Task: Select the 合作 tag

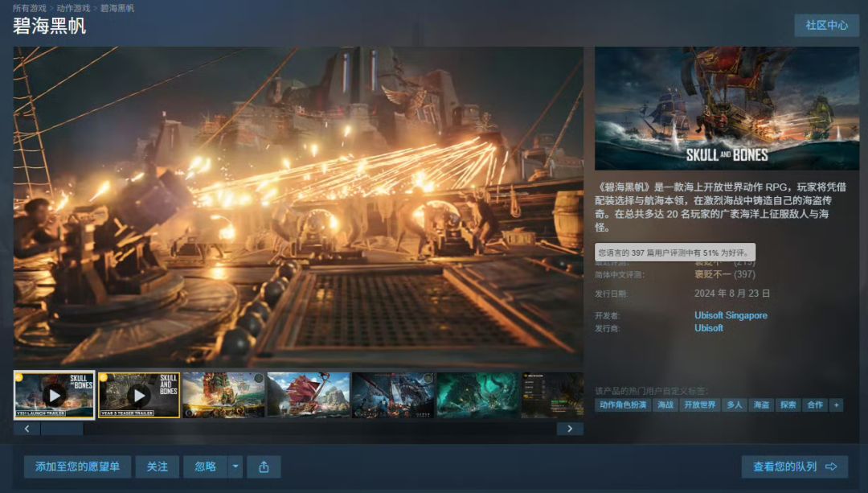Action: pyautogui.click(x=815, y=405)
